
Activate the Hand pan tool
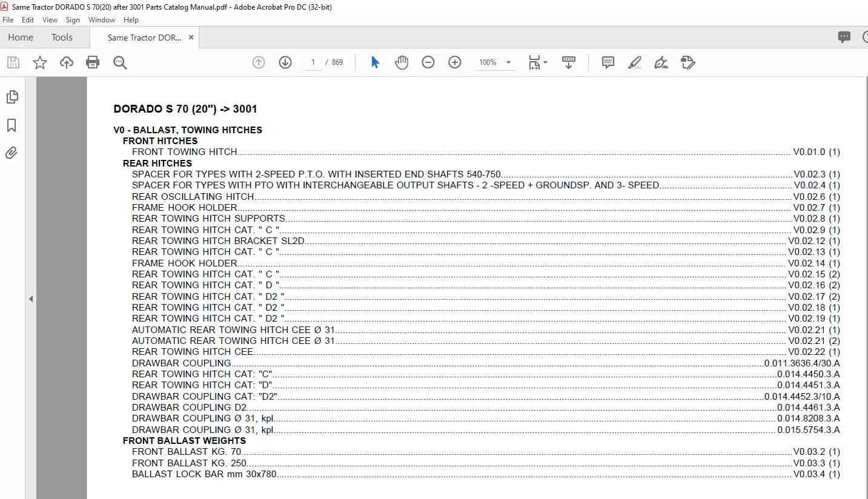402,62
